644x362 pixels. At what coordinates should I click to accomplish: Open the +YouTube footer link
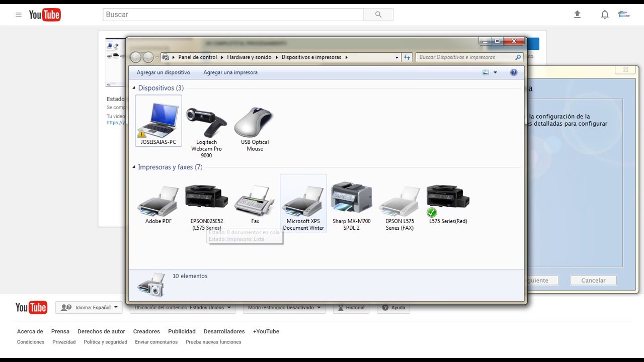(266, 331)
